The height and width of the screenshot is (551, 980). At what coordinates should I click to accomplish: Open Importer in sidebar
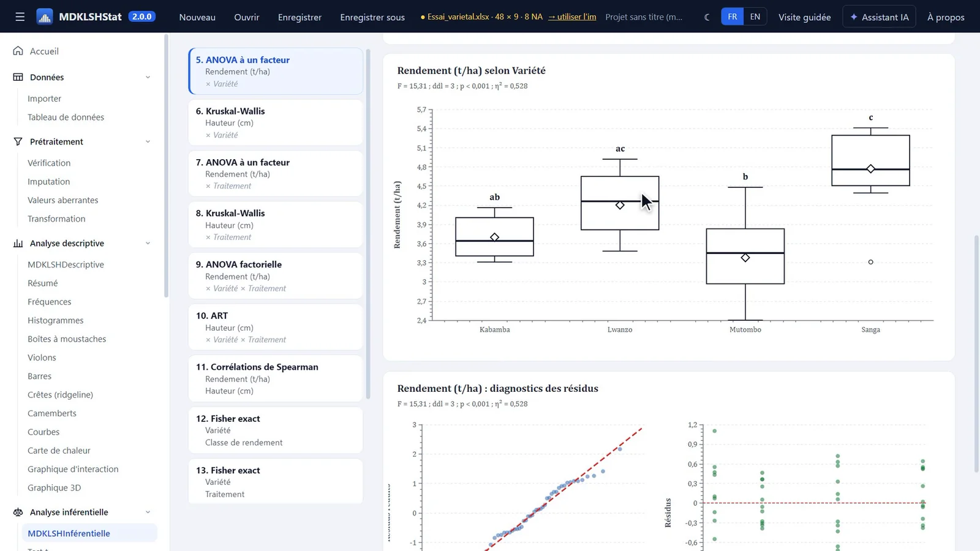pos(44,99)
